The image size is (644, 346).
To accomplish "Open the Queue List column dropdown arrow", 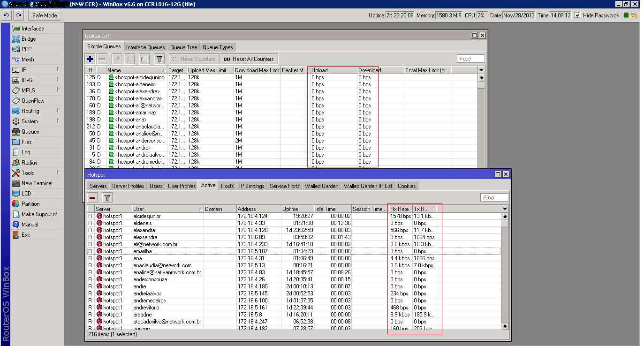I will (x=481, y=70).
